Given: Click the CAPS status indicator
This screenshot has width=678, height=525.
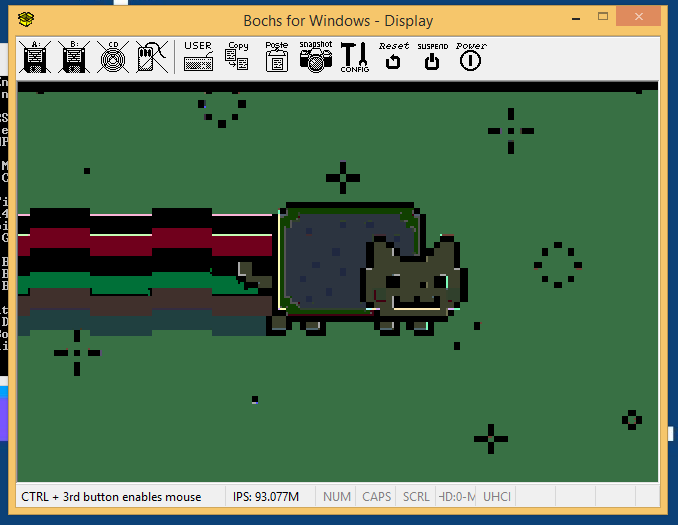Looking at the screenshot, I should tap(376, 496).
